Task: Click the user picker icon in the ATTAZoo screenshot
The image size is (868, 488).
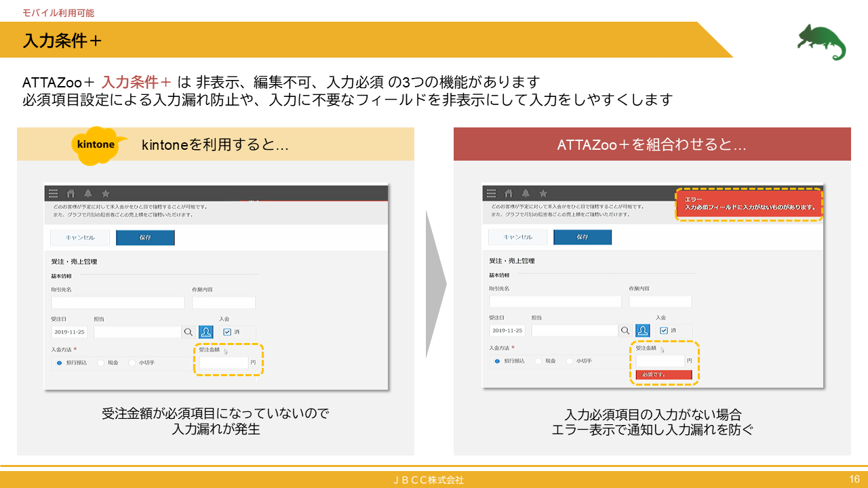Action: pyautogui.click(x=644, y=331)
